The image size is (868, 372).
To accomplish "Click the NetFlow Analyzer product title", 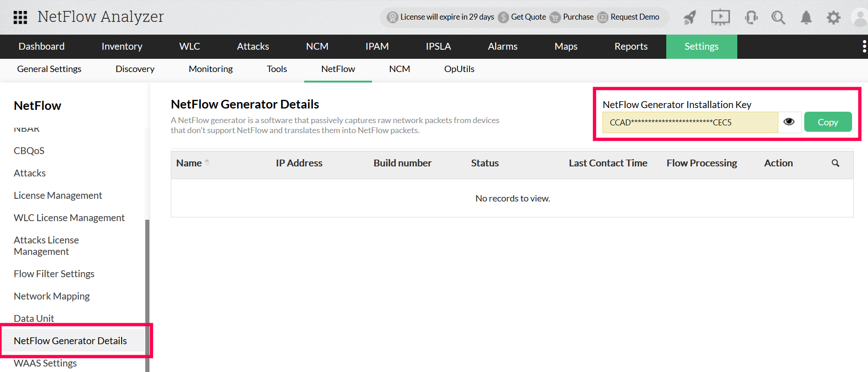I will coord(101,17).
